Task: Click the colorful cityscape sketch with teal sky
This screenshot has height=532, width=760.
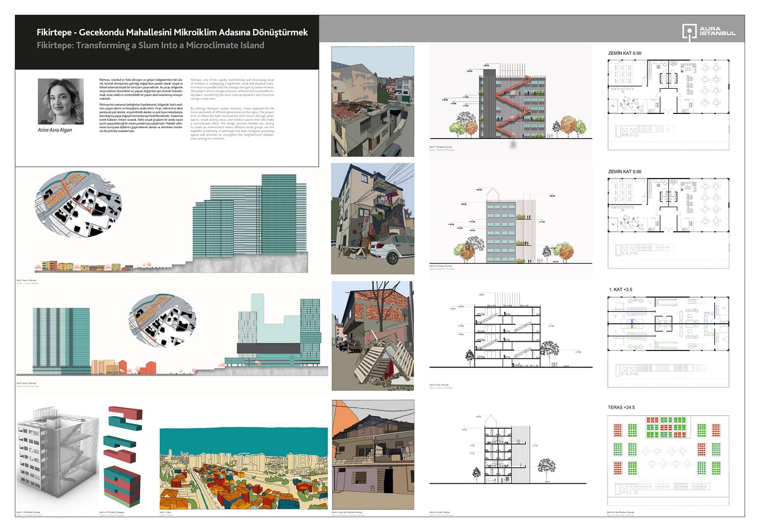Action: tap(243, 468)
